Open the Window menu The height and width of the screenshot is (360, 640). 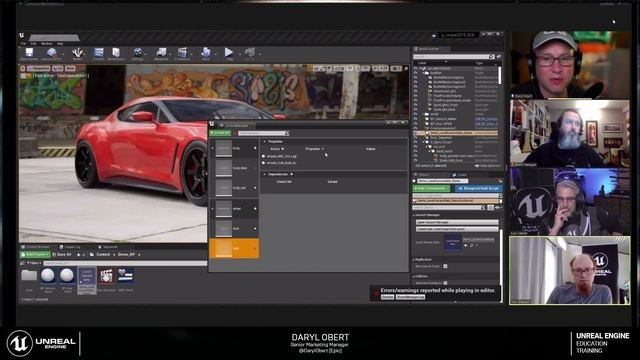[47, 43]
